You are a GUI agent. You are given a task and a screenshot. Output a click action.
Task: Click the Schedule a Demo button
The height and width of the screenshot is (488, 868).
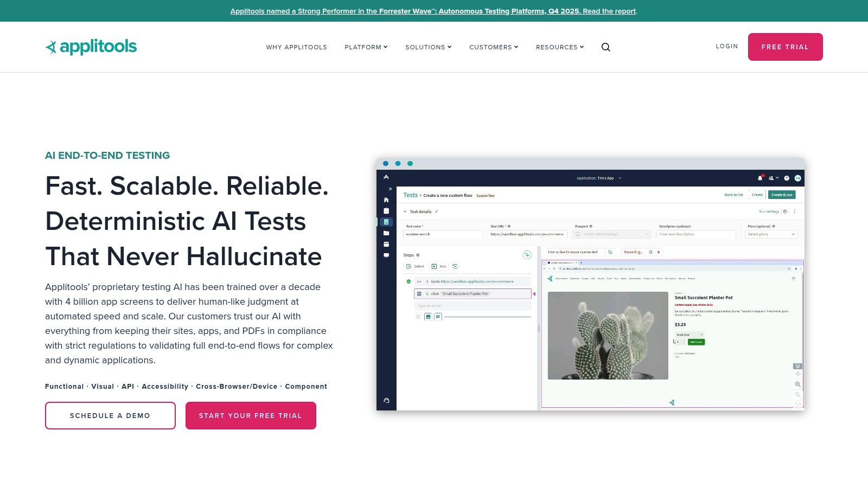tap(110, 415)
